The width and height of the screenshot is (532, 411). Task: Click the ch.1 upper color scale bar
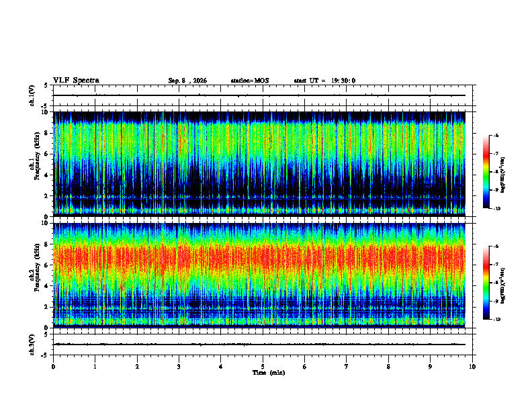click(x=486, y=172)
